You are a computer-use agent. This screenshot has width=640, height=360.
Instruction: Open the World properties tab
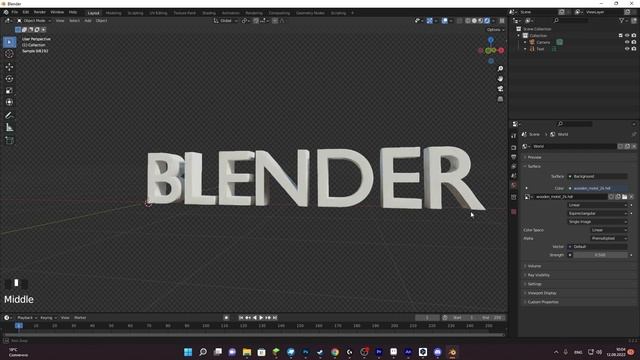514,185
